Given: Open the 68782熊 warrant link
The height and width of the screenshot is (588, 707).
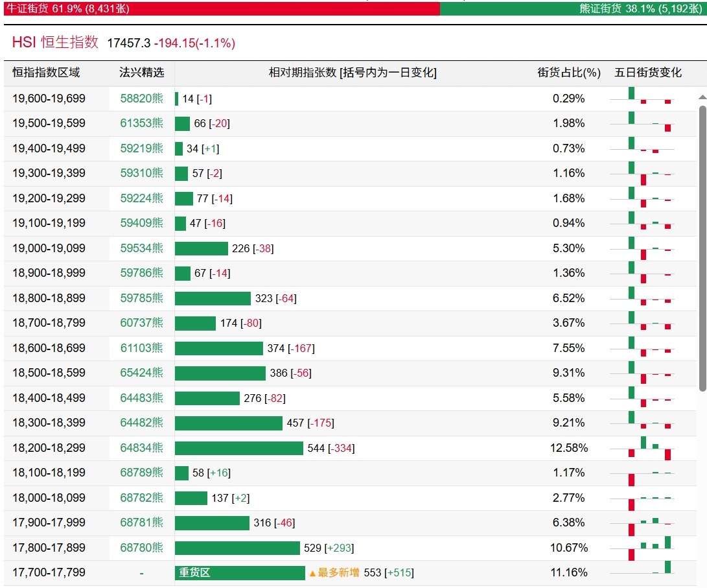Looking at the screenshot, I should [141, 499].
